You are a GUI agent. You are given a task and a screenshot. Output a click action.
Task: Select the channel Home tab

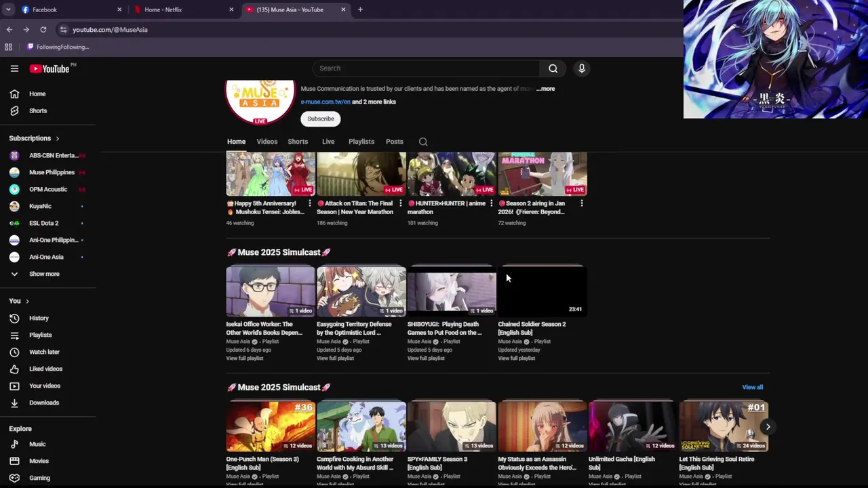coord(236,142)
